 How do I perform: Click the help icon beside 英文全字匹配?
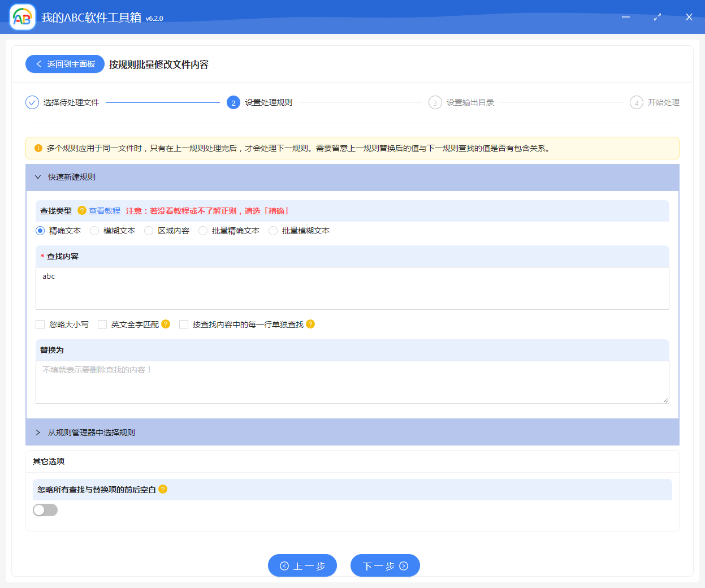165,324
